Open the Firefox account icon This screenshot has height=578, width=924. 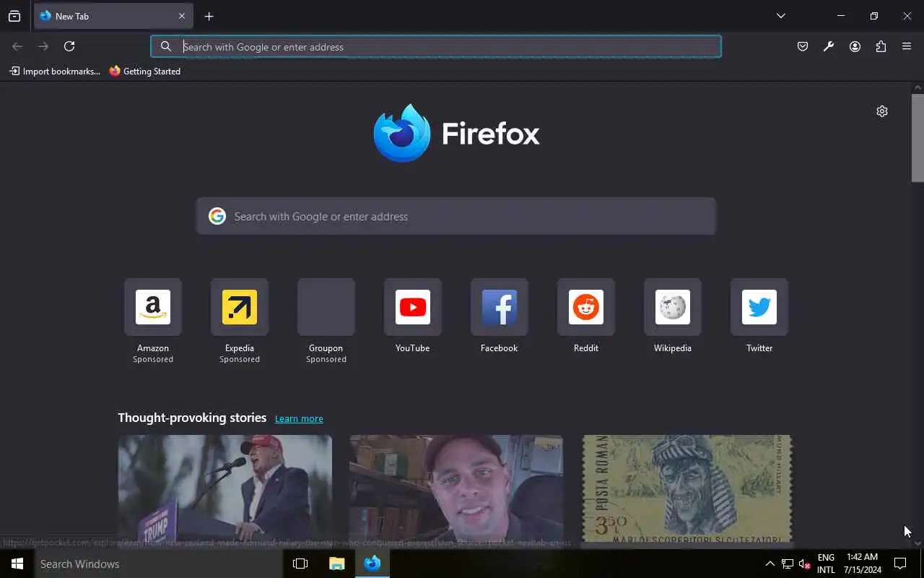(x=855, y=46)
